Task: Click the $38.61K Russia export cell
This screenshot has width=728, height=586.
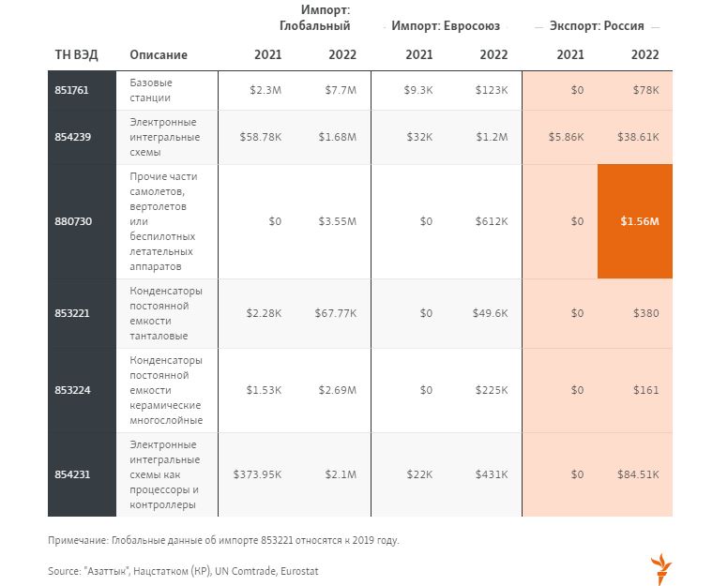Action: pos(638,137)
